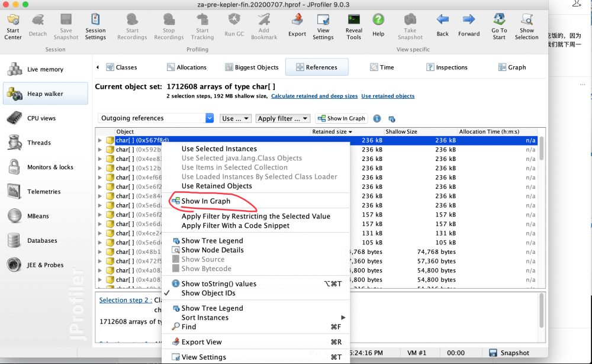Select the References tab
Image resolution: width=592 pixels, height=364 pixels.
click(x=317, y=67)
